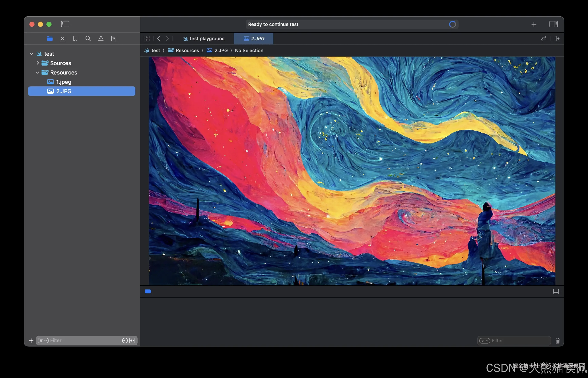Select the Sources folder
Image resolution: width=588 pixels, height=378 pixels.
(x=82, y=63)
